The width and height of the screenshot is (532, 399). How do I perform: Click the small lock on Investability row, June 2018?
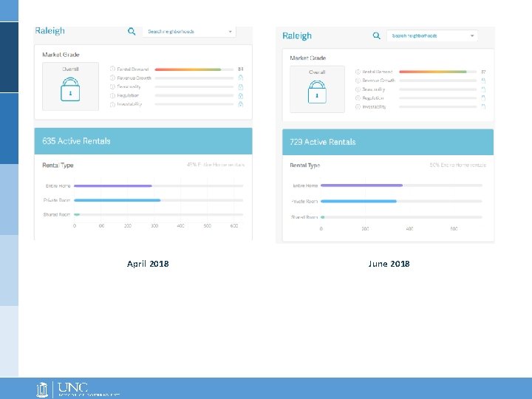coord(483,106)
